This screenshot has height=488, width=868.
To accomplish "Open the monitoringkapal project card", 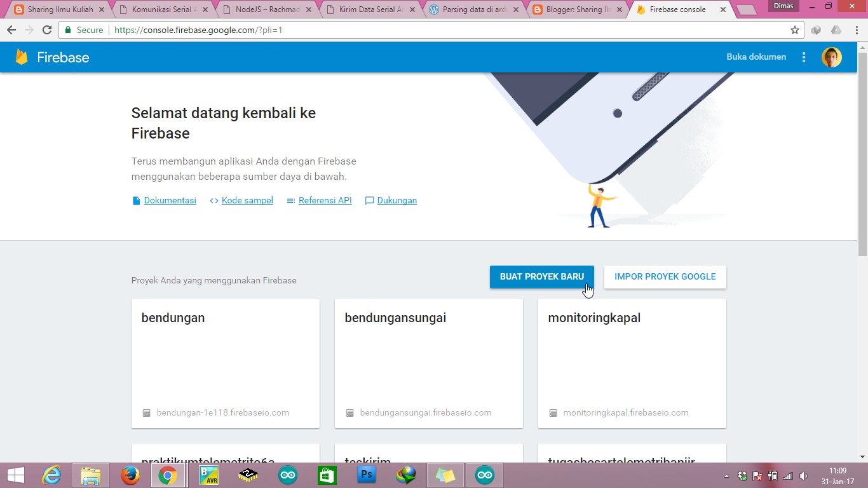I will point(632,363).
